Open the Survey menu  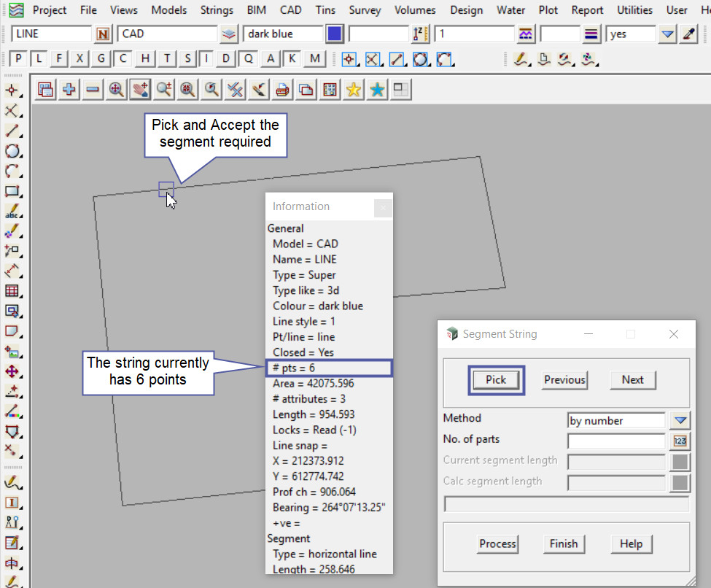coord(365,10)
